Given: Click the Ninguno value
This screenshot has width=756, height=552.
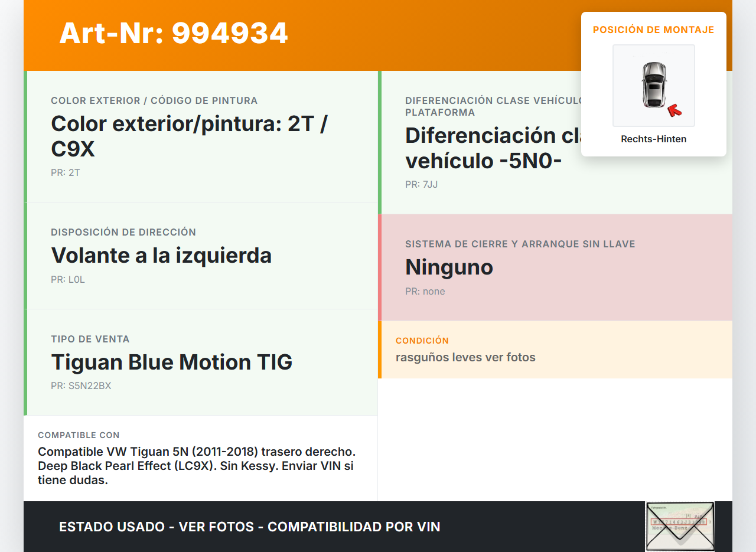Looking at the screenshot, I should coord(449,267).
